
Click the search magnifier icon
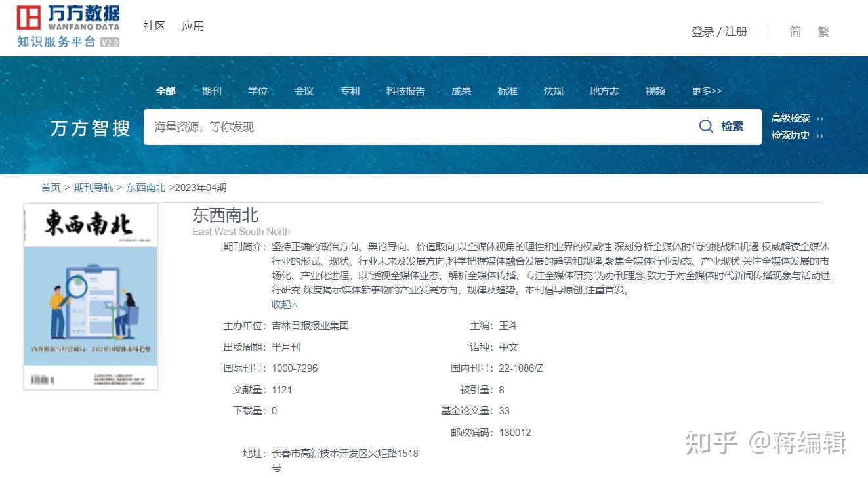[x=706, y=126]
